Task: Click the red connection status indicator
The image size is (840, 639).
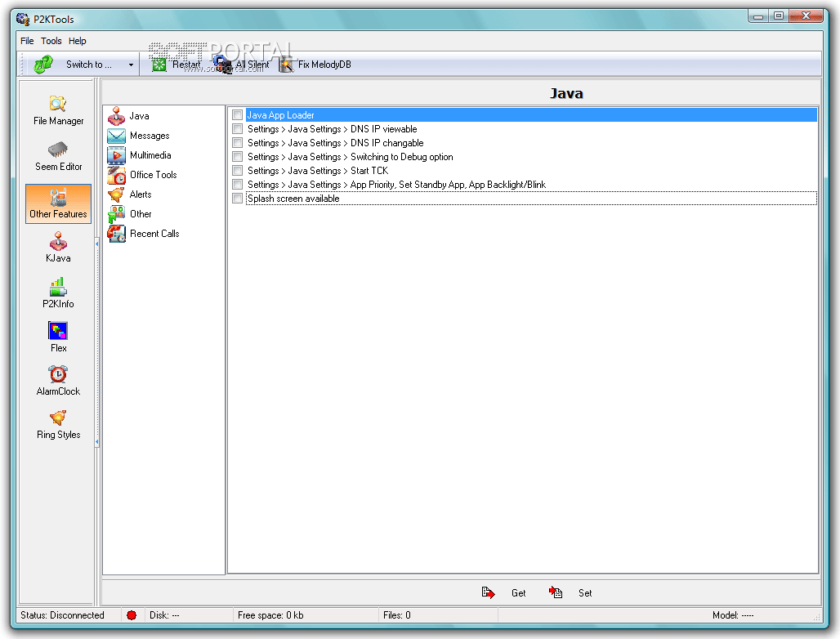Action: click(132, 615)
